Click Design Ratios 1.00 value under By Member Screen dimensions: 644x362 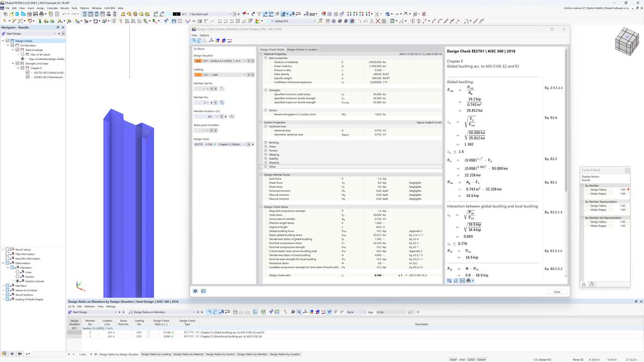point(623,190)
